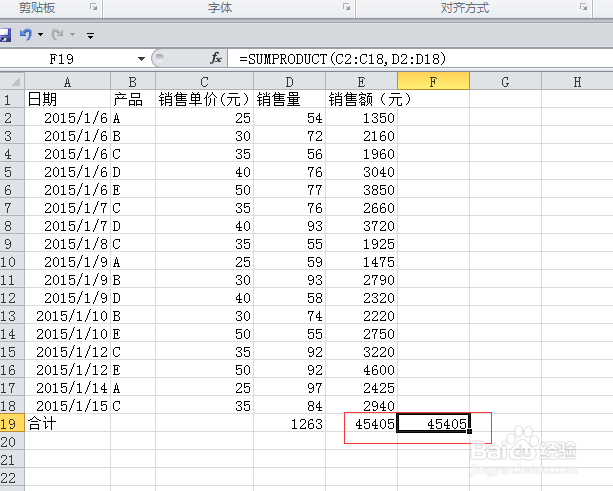
Task: Click sales amount cell 3220
Action: click(x=362, y=351)
